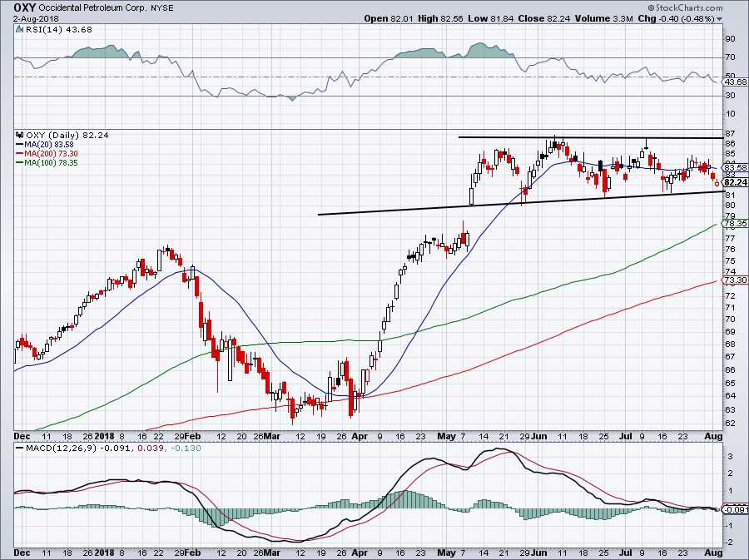The width and height of the screenshot is (749, 560).
Task: Click the Chg -0.40 (-0.48%) value
Action: 677,18
